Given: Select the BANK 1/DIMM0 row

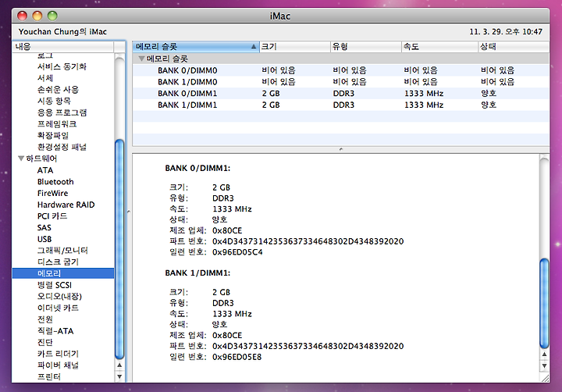Looking at the screenshot, I should pyautogui.click(x=340, y=82).
